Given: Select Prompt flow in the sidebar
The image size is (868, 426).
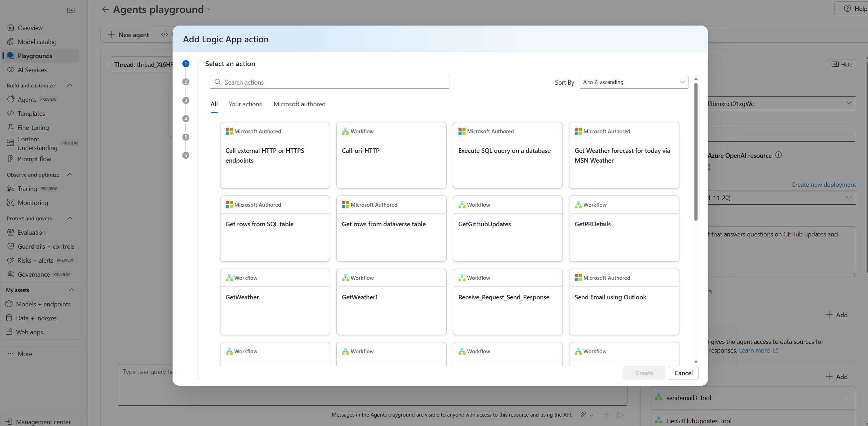Looking at the screenshot, I should pos(34,159).
